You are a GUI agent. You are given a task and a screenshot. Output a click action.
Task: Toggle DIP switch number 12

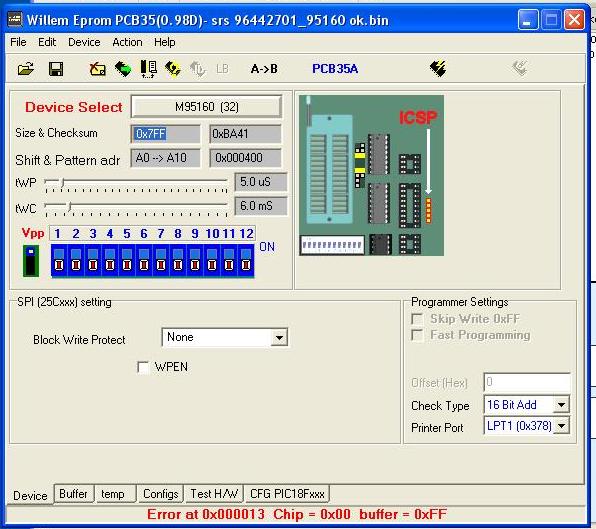click(246, 261)
